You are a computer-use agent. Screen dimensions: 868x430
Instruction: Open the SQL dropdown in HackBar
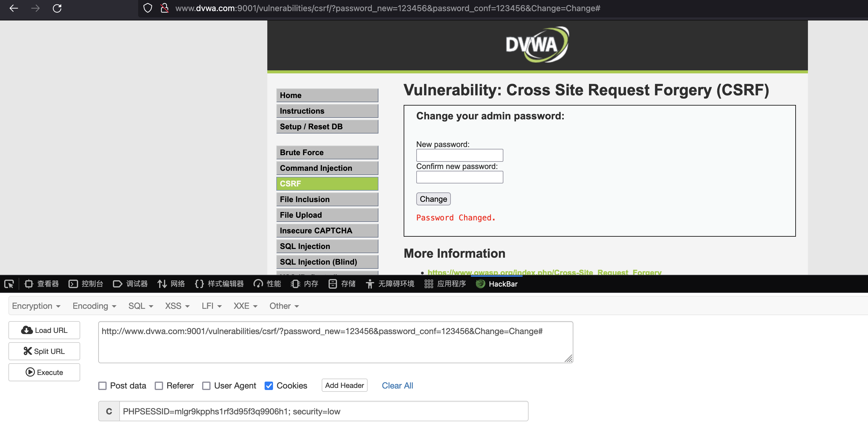[141, 306]
